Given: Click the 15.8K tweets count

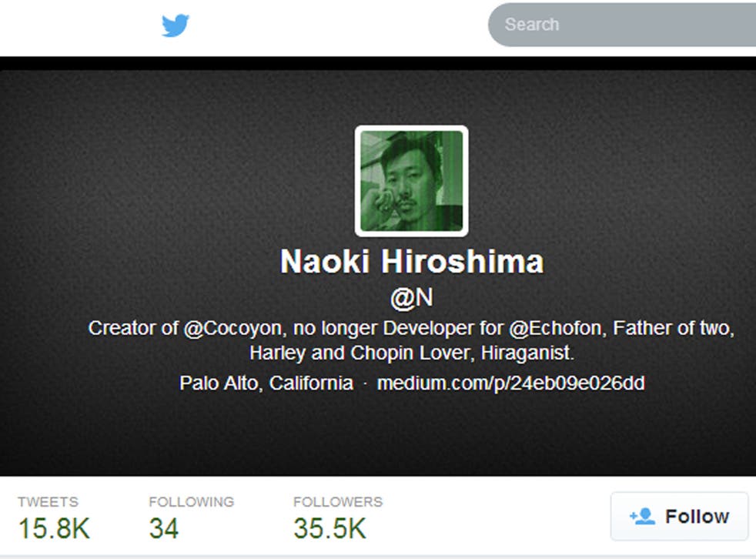Looking at the screenshot, I should click(x=54, y=529).
